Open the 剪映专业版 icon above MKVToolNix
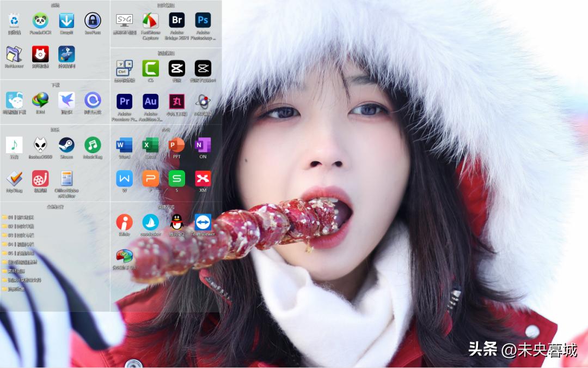Image resolution: width=588 pixels, height=368 pixels. (x=203, y=68)
